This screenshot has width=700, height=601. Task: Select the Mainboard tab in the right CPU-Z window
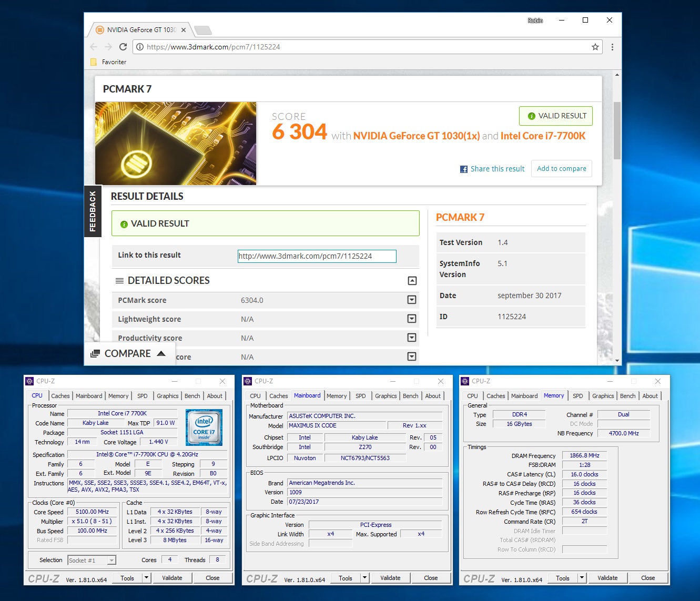pyautogui.click(x=524, y=396)
